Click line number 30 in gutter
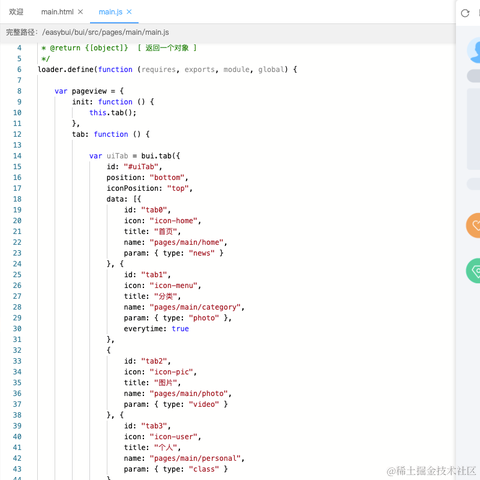Image resolution: width=480 pixels, height=480 pixels. 17,329
